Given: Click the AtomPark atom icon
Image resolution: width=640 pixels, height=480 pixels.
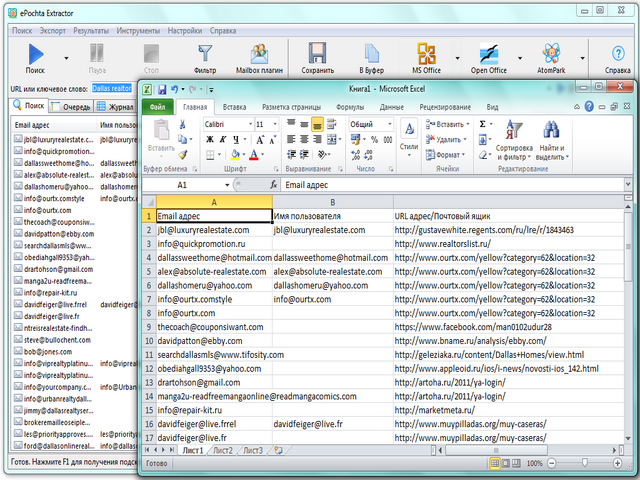Looking at the screenshot, I should tap(551, 53).
